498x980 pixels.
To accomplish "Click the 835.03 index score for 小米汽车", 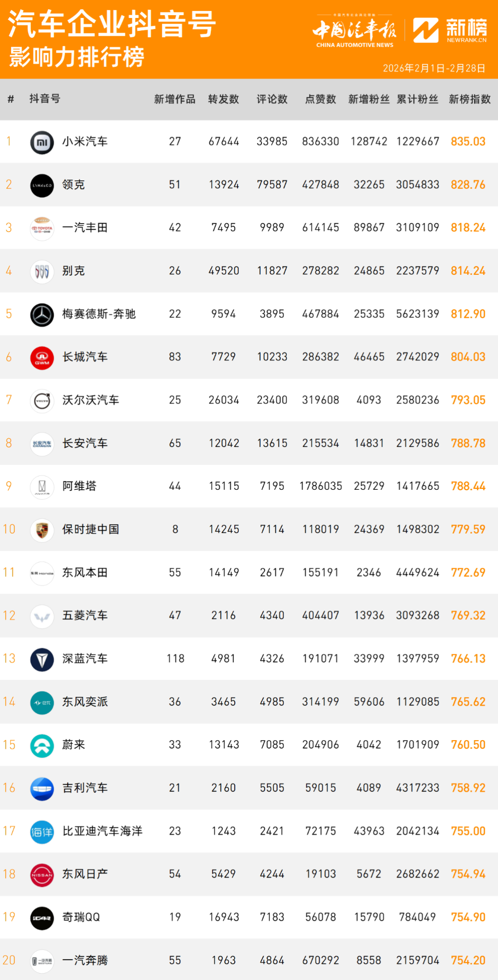I will pyautogui.click(x=468, y=142).
